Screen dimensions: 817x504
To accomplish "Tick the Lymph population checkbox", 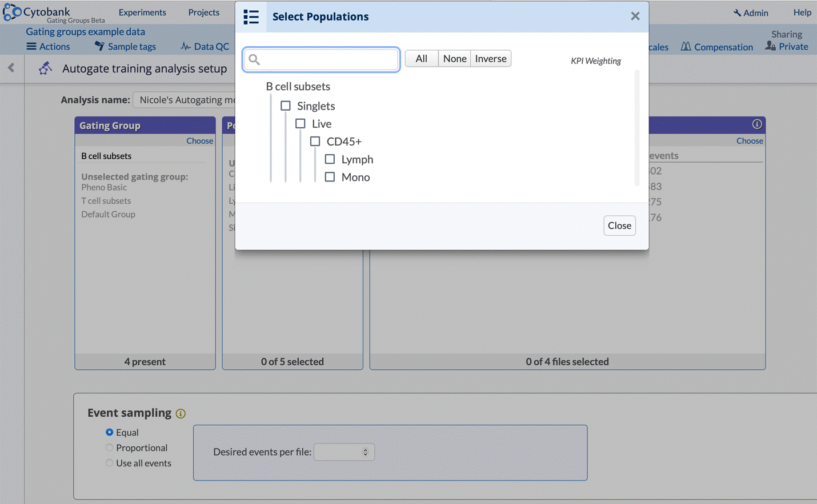I will (x=330, y=159).
